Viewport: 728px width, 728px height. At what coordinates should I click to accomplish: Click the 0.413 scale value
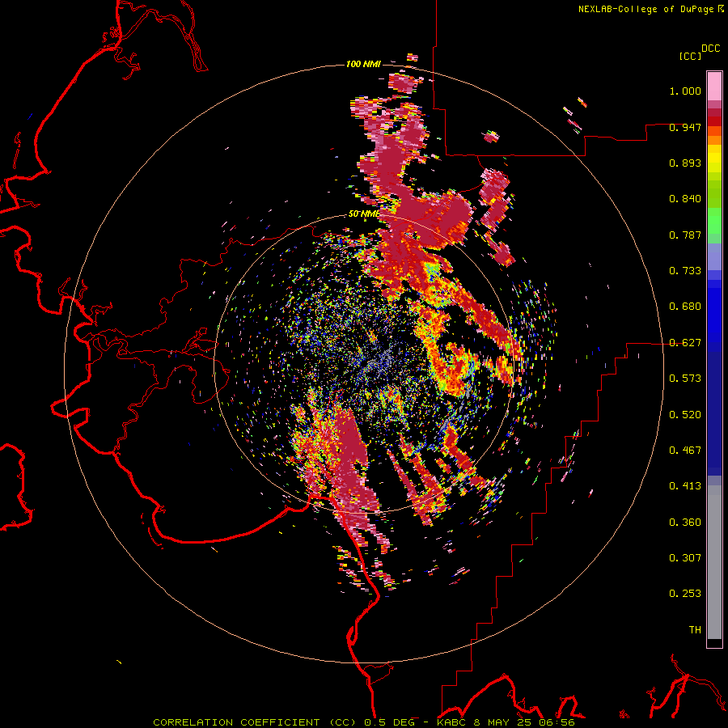pyautogui.click(x=685, y=486)
